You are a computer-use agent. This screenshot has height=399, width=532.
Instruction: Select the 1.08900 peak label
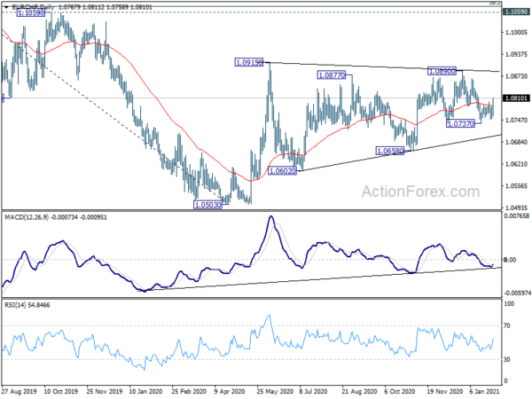[443, 71]
